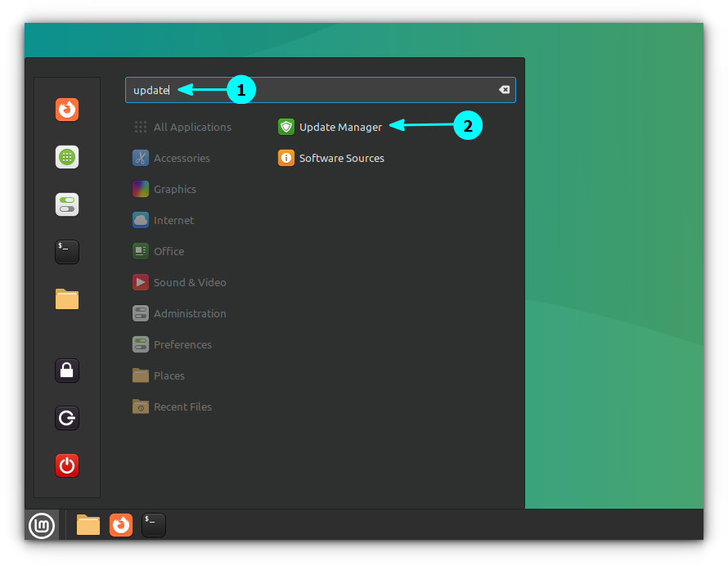Open the Files folder shortcut in the sidebar
This screenshot has width=728, height=566.
66,299
